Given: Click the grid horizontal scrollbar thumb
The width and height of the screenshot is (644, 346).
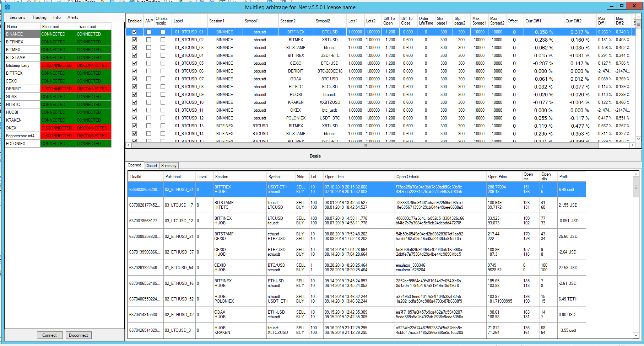Looking at the screenshot, I should (365, 145).
